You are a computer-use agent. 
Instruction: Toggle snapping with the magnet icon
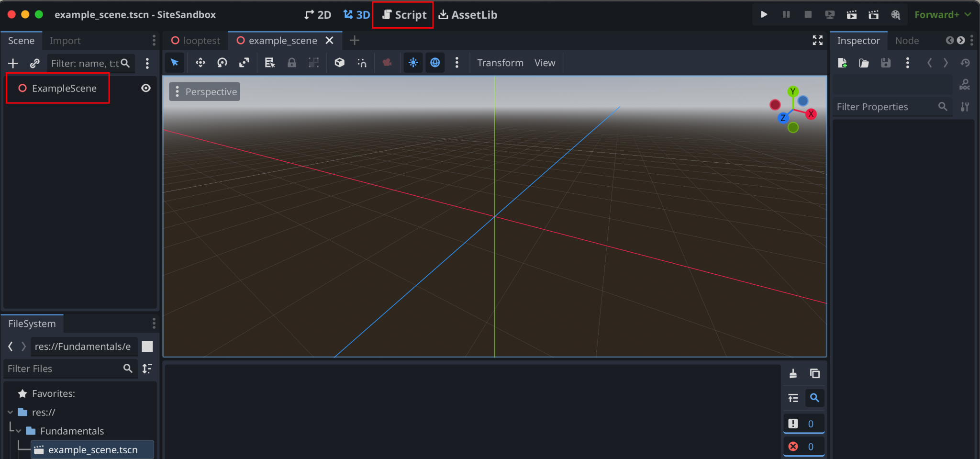tap(362, 63)
